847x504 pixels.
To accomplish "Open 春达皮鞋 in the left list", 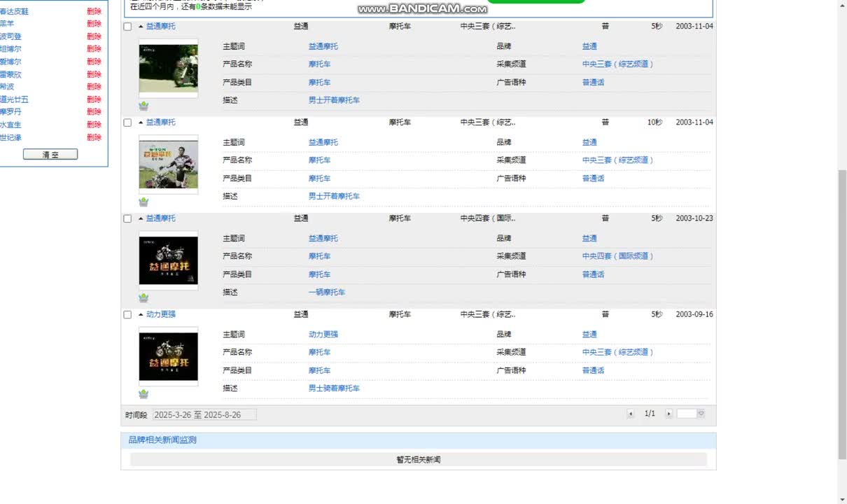I will (14, 12).
